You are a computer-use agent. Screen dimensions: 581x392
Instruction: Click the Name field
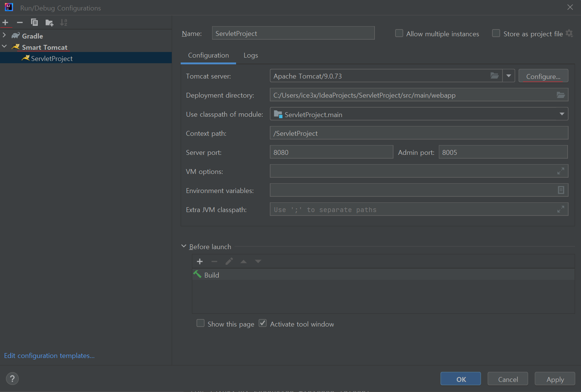pyautogui.click(x=293, y=33)
